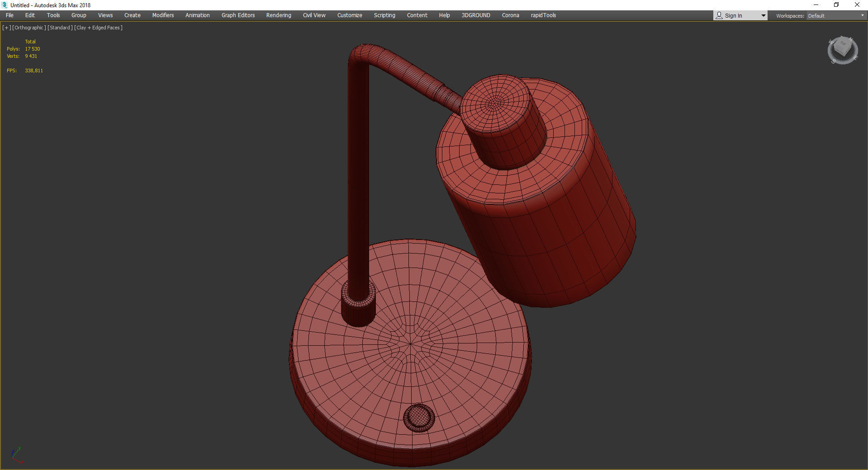868x470 pixels.
Task: Open the Corona menu
Action: [x=511, y=15]
